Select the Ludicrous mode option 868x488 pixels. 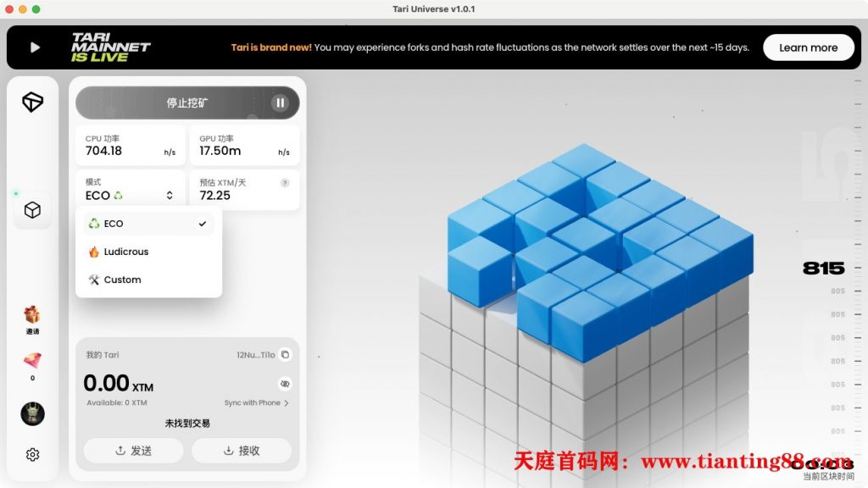[148, 251]
